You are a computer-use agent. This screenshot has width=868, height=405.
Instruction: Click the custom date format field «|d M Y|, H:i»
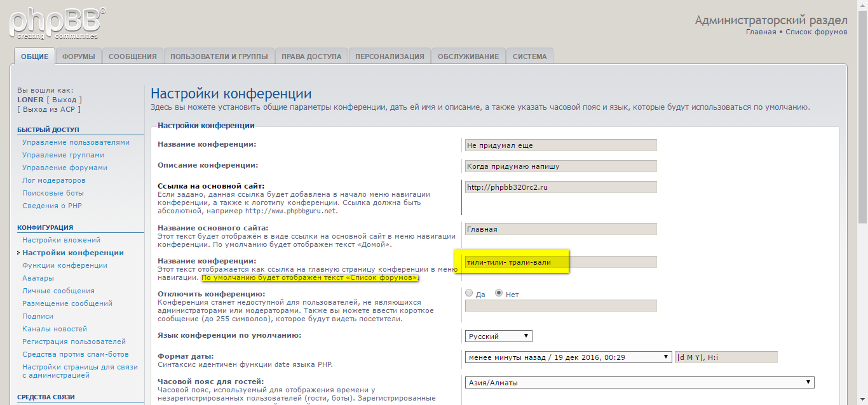pyautogui.click(x=726, y=357)
